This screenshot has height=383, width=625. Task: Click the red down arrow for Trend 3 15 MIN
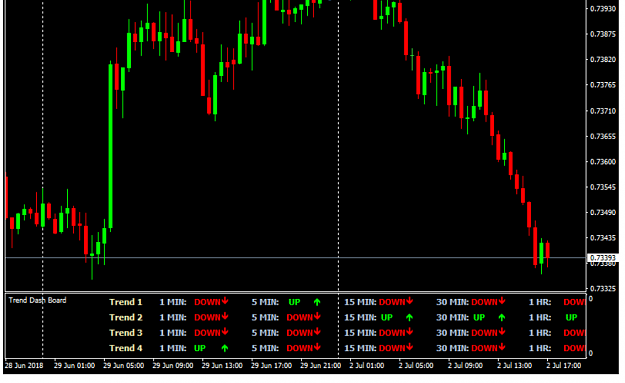pyautogui.click(x=410, y=332)
